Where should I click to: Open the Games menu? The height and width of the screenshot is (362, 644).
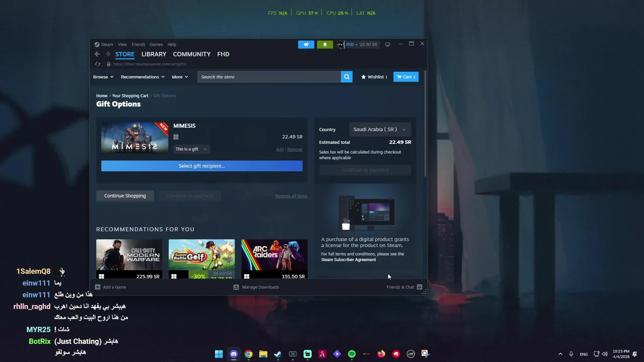click(156, 44)
